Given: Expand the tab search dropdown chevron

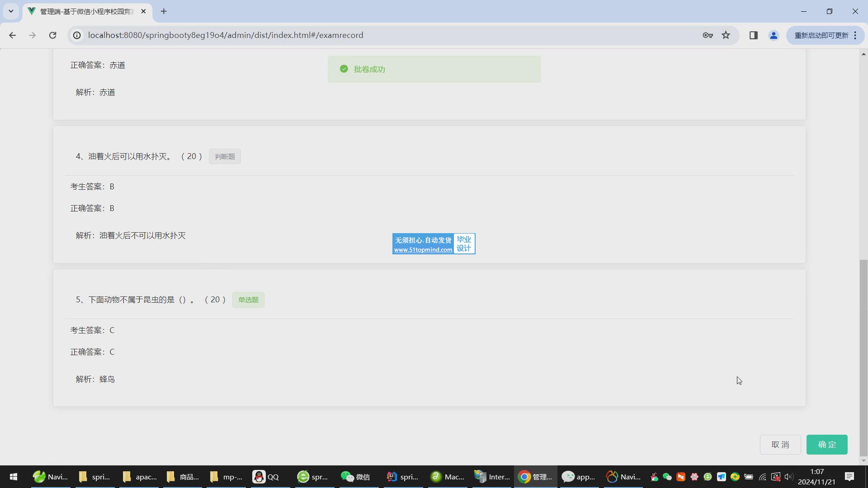Looking at the screenshot, I should click(x=11, y=11).
